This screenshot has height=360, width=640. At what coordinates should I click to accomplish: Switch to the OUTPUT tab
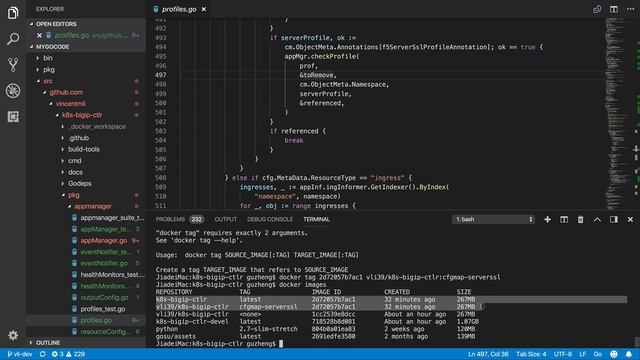226,220
